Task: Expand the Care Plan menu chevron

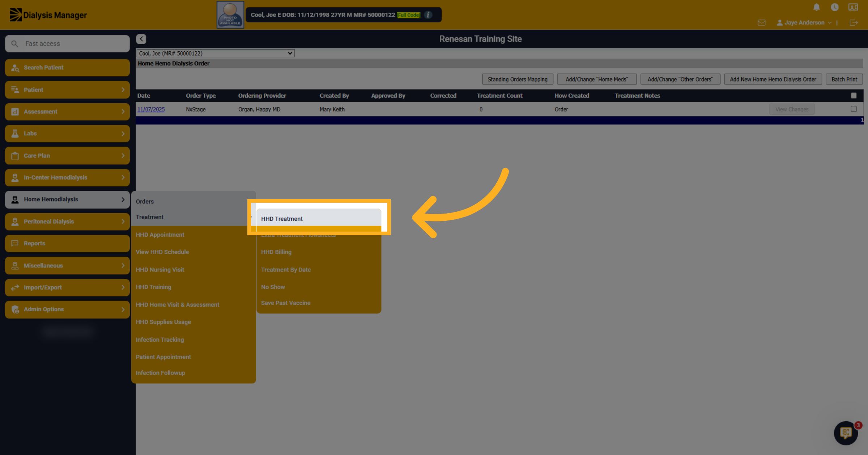Action: click(123, 156)
